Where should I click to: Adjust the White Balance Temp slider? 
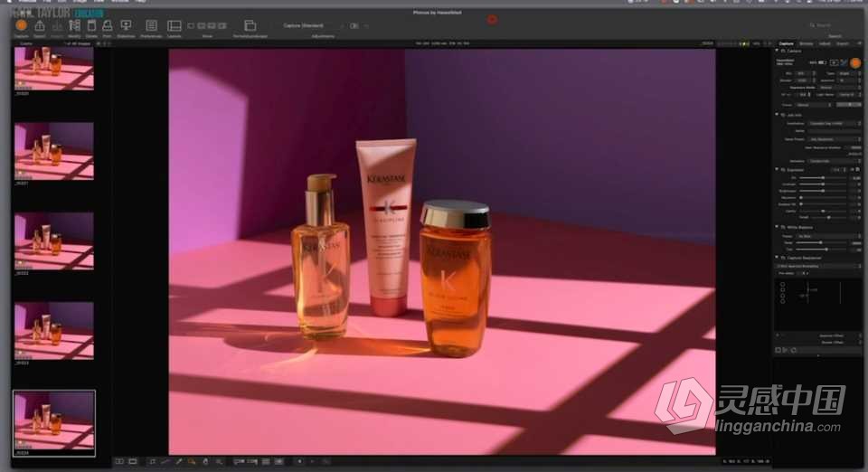[x=823, y=243]
